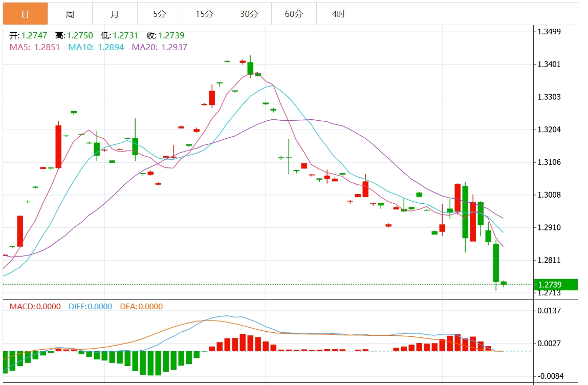This screenshot has height=385, width=588.
Task: Click the 0.0027 MACD axis label
Action: pos(550,344)
